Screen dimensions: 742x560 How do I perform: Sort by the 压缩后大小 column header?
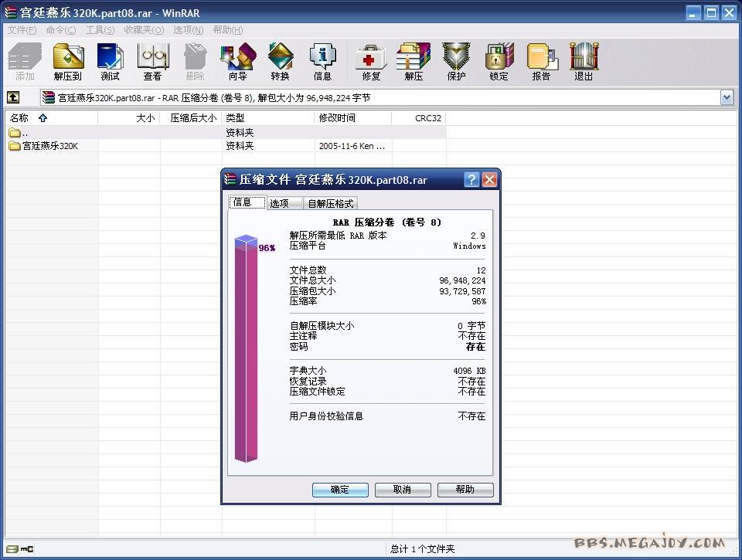(191, 117)
